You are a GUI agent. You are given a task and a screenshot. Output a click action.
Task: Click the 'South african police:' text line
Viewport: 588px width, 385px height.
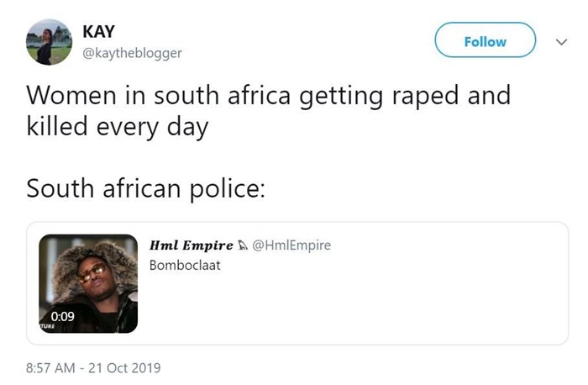coord(145,188)
